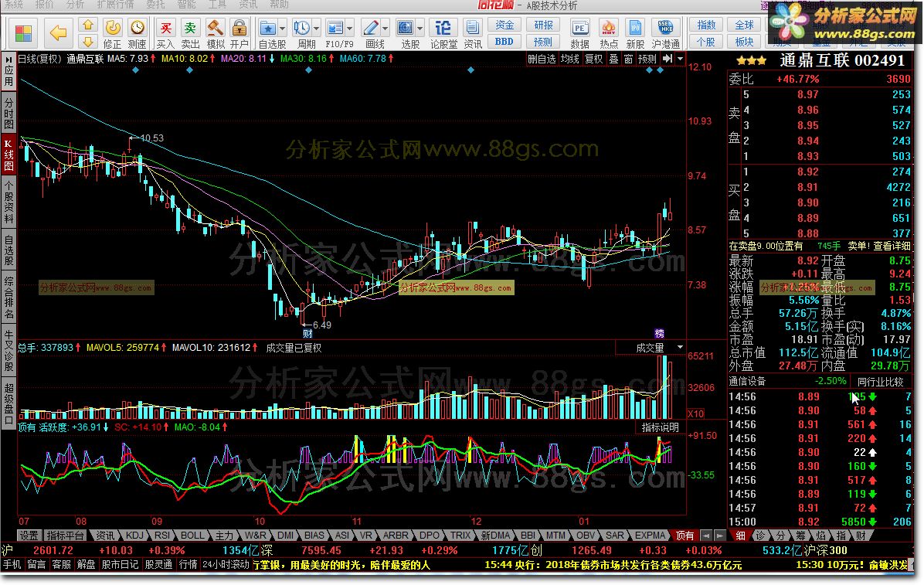
Task: Click the 买入 buy icon
Action: (165, 33)
